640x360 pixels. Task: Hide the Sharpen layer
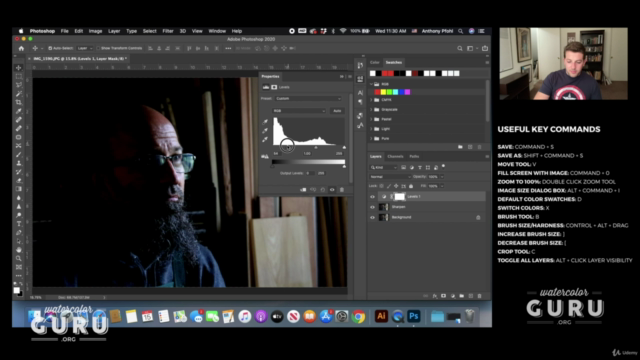tap(372, 207)
